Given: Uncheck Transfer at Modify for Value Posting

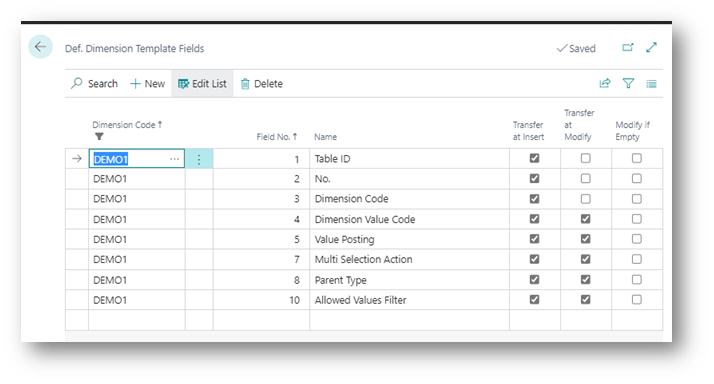Looking at the screenshot, I should tap(586, 239).
